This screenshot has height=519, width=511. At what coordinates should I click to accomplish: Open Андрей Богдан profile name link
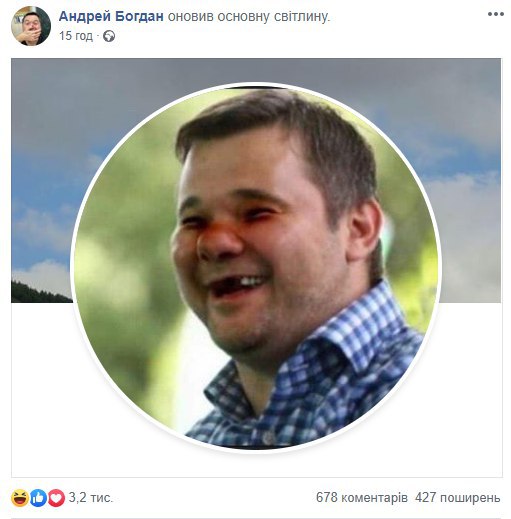point(111,16)
